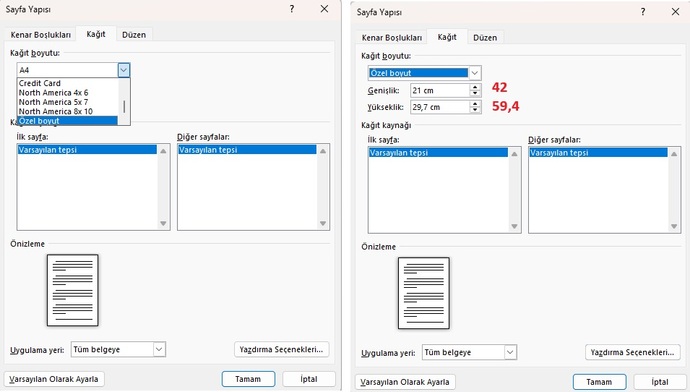Choose North America 5x 7 size
The image size is (690, 392).
point(67,102)
